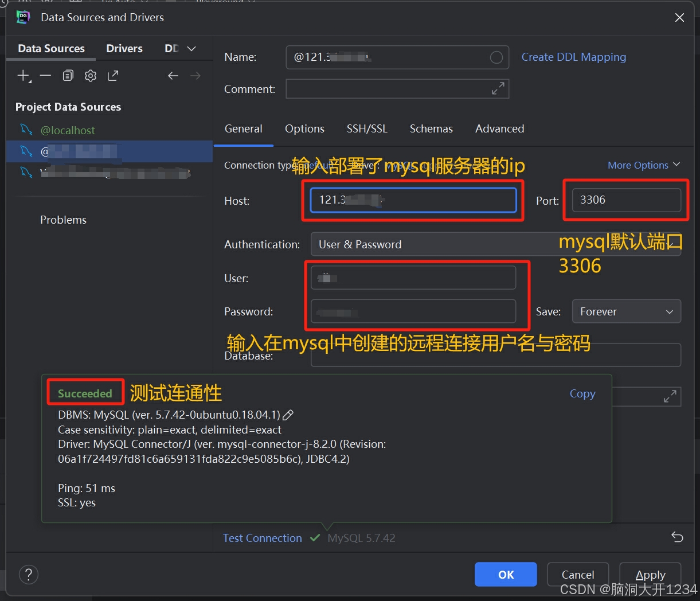Add a new data source with plus icon
The image size is (700, 601).
pyautogui.click(x=24, y=76)
